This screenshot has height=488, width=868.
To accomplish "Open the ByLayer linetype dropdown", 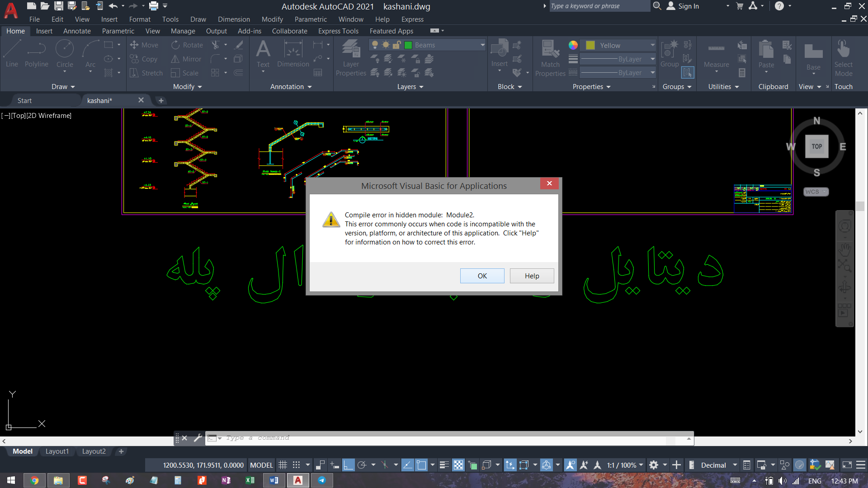I will tap(652, 73).
